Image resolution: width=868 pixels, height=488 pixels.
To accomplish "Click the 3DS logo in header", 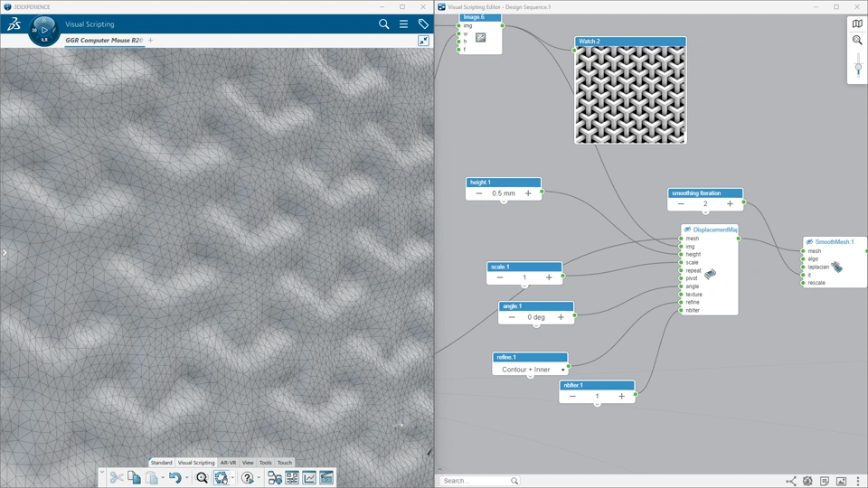I will (14, 23).
